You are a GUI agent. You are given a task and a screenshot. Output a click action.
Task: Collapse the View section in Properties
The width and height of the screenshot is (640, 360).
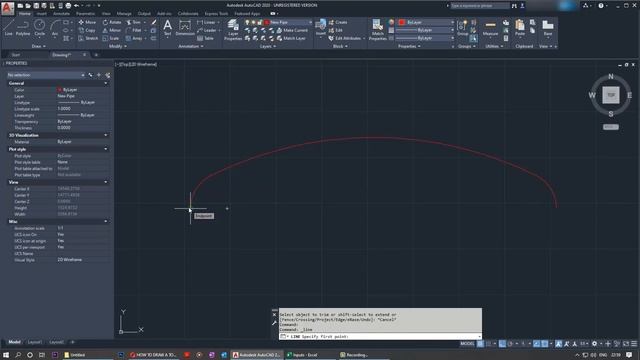[x=106, y=182]
